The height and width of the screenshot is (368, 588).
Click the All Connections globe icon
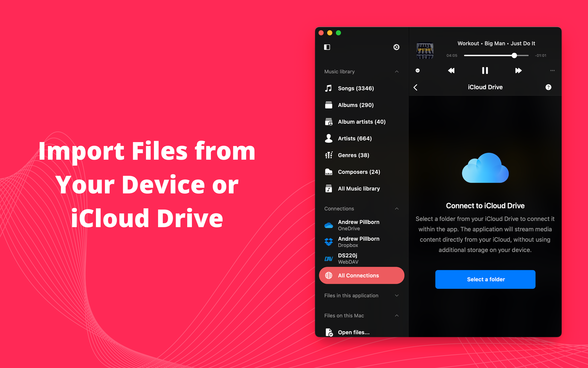(x=329, y=275)
